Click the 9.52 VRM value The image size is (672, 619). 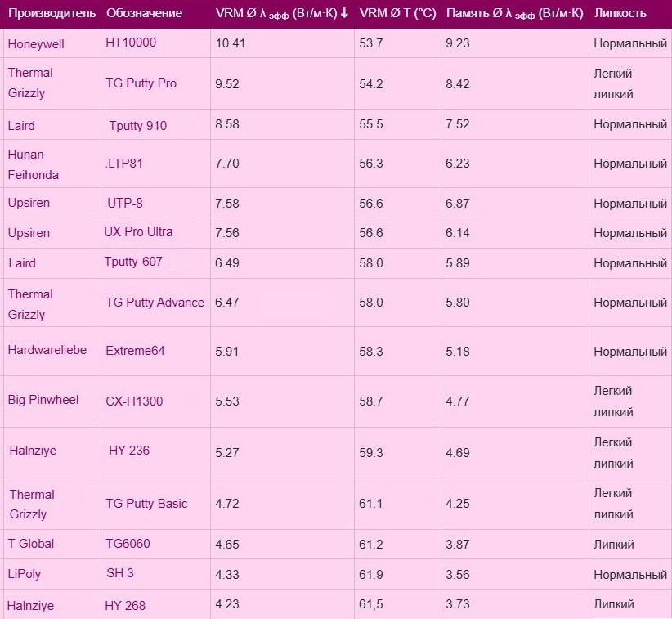[227, 84]
